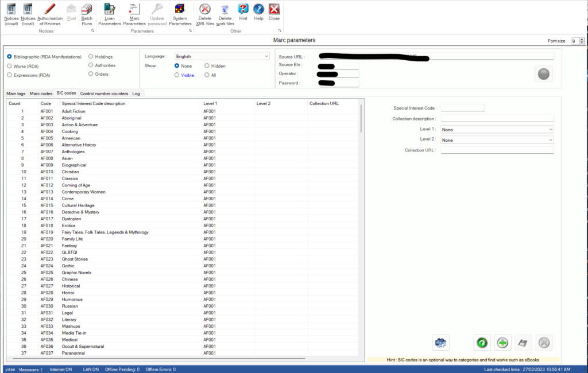Click the green refresh icon near the bottom
The width and height of the screenshot is (588, 373).
click(482, 343)
